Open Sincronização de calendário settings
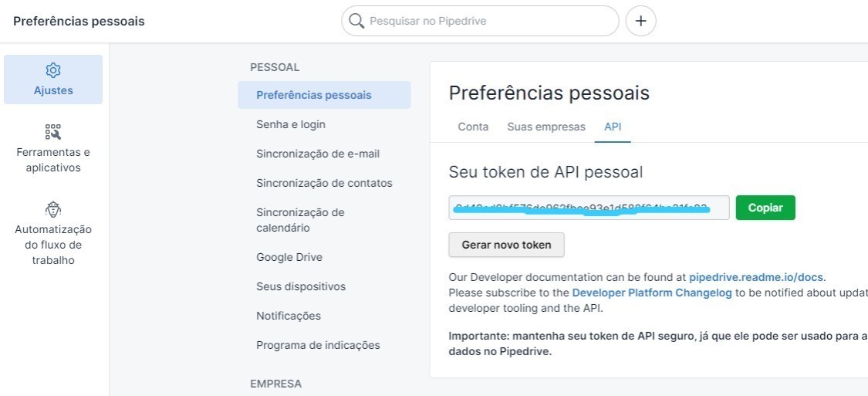The height and width of the screenshot is (396, 868). [x=300, y=221]
